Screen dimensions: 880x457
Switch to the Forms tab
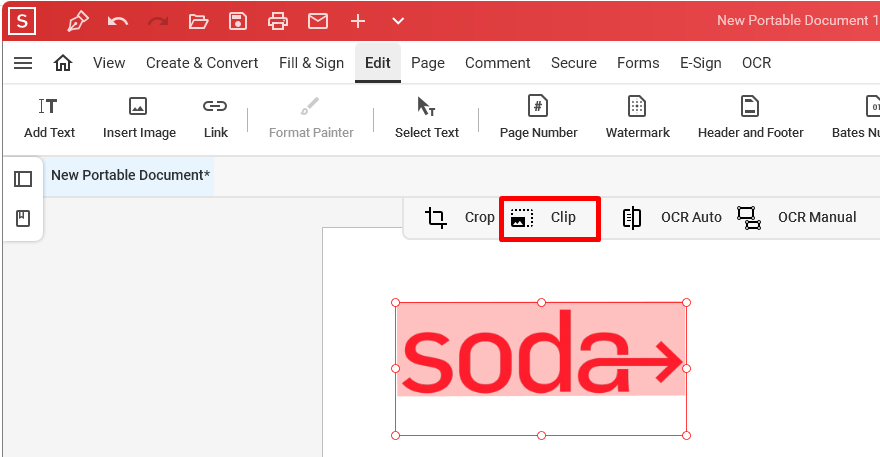(638, 63)
